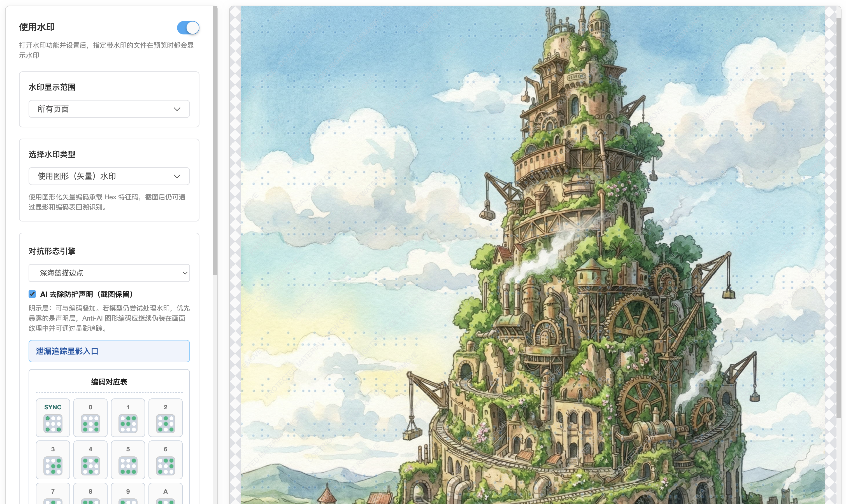Click the dot pattern for code 5
This screenshot has width=846, height=504.
coord(128,466)
